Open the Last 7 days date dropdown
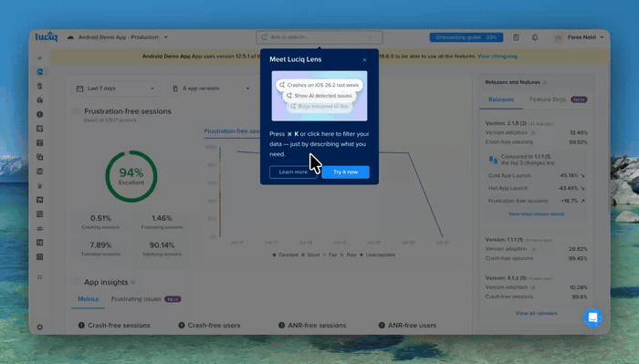Image resolution: width=639 pixels, height=364 pixels. (x=115, y=88)
